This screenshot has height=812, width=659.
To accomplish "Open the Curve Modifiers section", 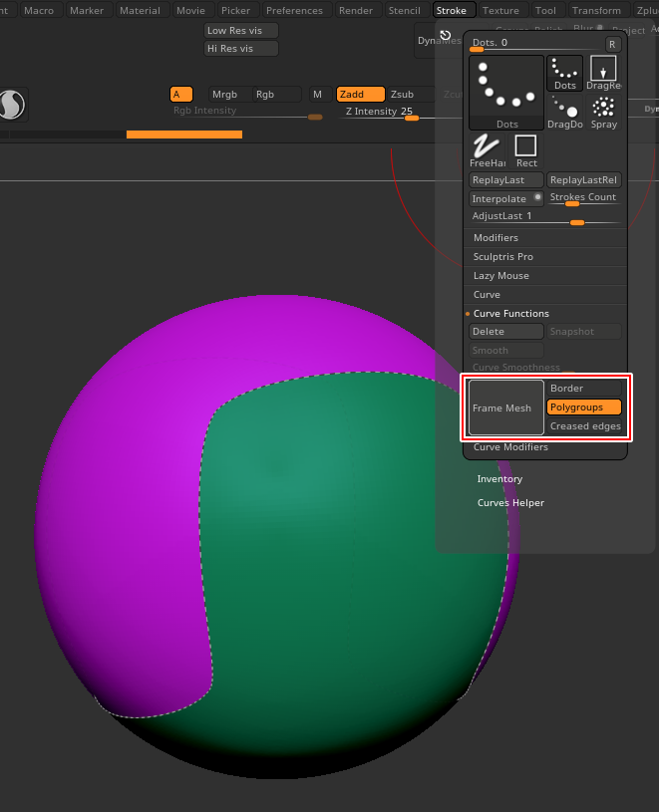I will (510, 447).
